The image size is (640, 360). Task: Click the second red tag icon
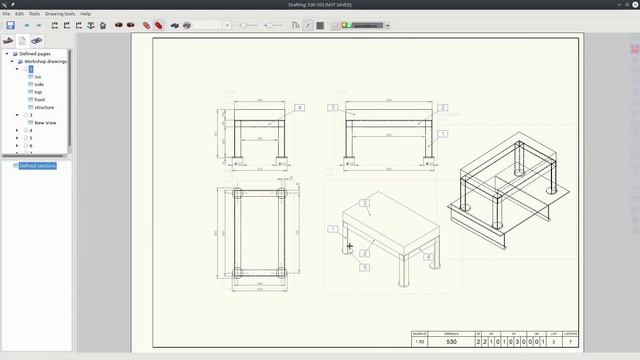coord(159,25)
